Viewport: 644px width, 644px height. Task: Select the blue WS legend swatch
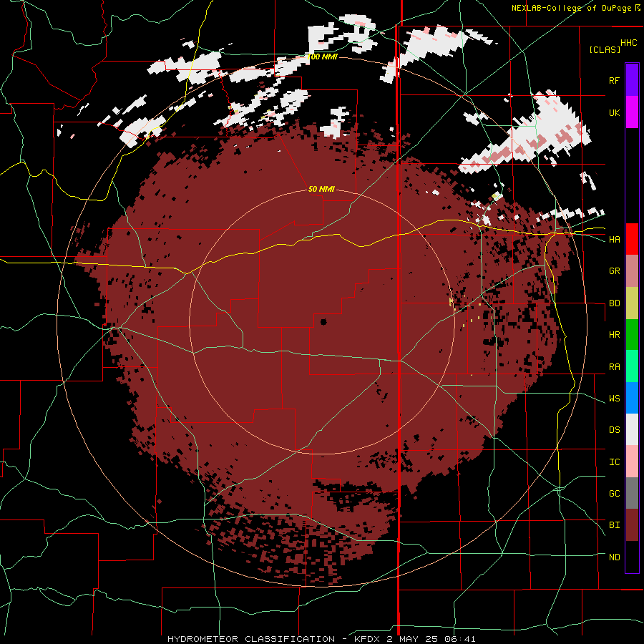[632, 398]
